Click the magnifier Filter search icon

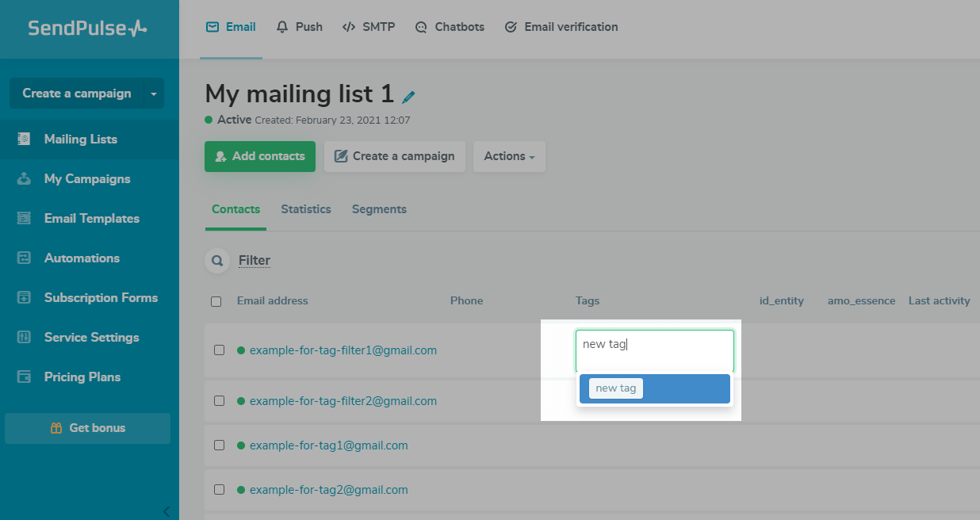217,261
